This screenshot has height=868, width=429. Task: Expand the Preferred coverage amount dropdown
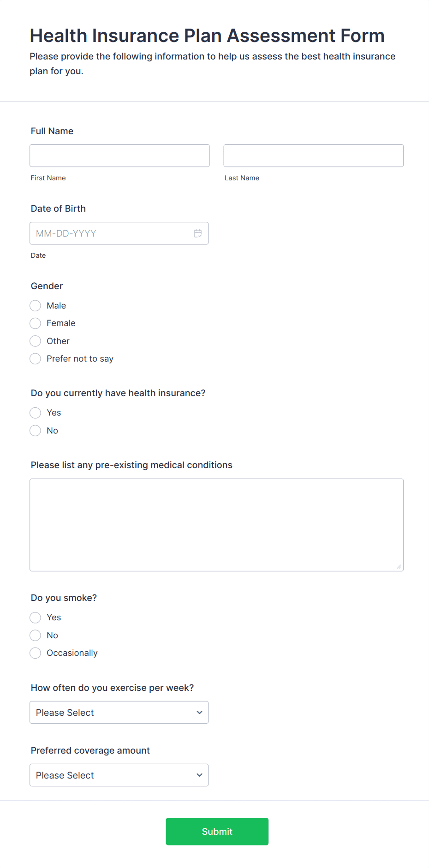111,775
